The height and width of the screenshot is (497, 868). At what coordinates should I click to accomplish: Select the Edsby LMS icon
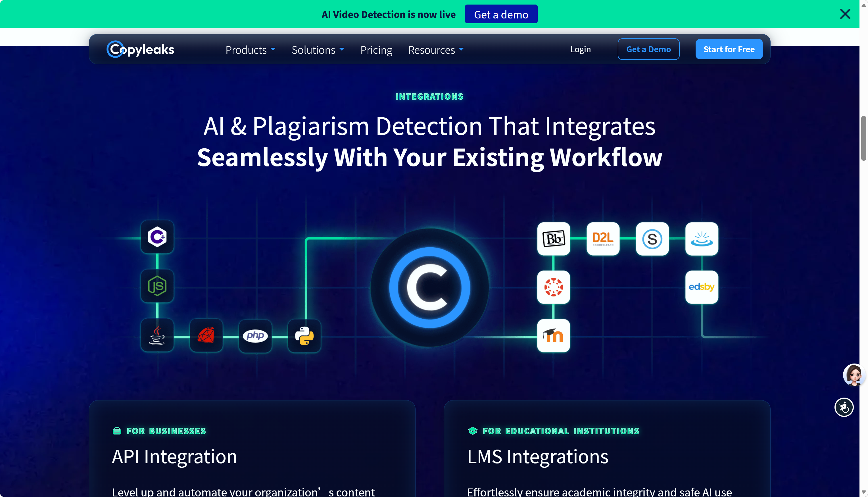702,287
